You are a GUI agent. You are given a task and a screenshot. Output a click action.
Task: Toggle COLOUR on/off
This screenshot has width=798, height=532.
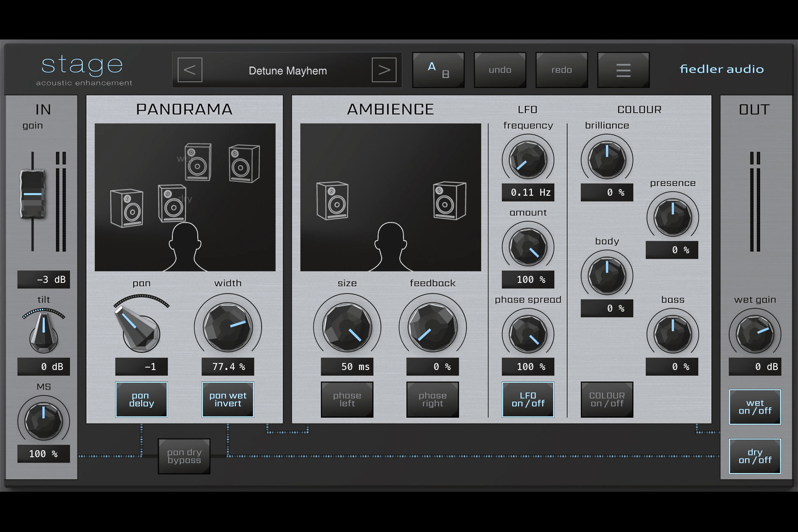click(x=606, y=399)
